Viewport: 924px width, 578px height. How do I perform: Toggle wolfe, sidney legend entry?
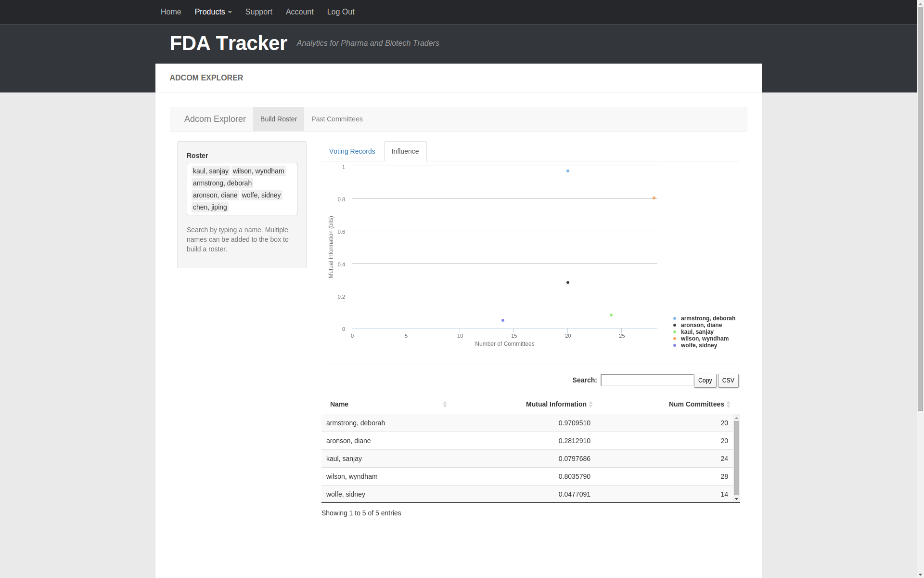(695, 345)
